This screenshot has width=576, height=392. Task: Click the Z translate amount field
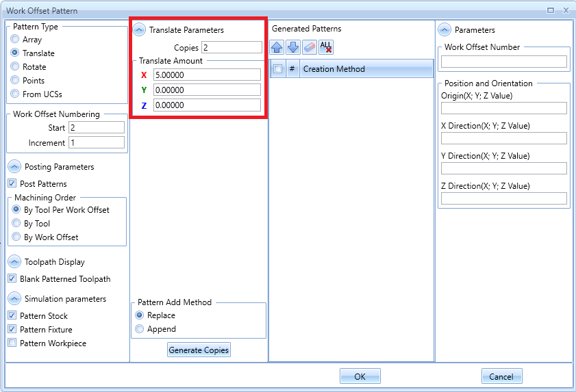pos(208,105)
